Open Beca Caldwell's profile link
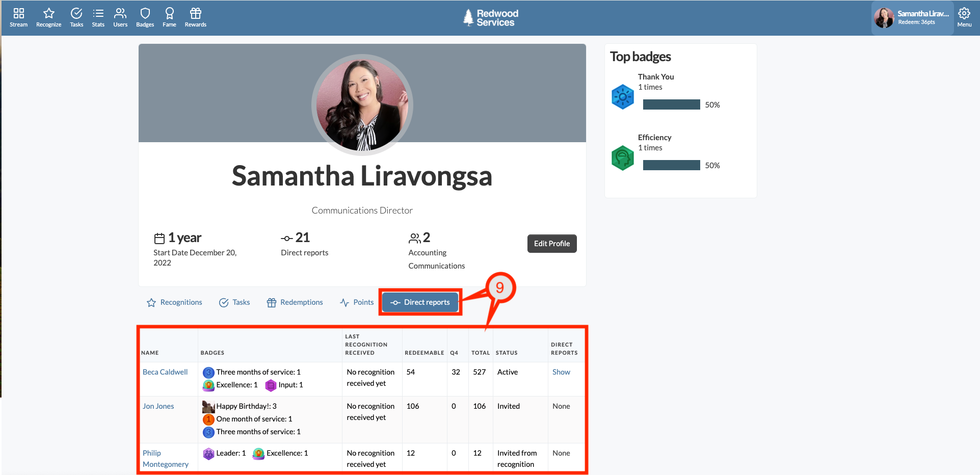Viewport: 980px width, 475px height. 165,372
